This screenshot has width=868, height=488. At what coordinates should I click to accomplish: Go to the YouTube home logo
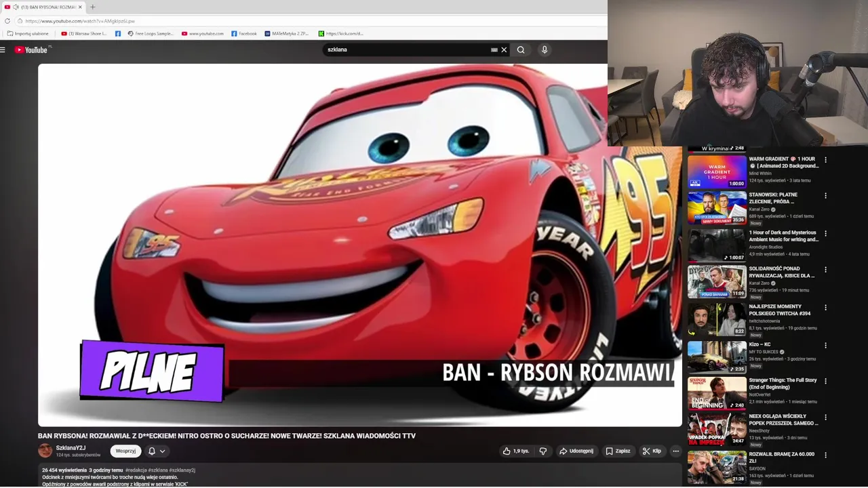(31, 49)
